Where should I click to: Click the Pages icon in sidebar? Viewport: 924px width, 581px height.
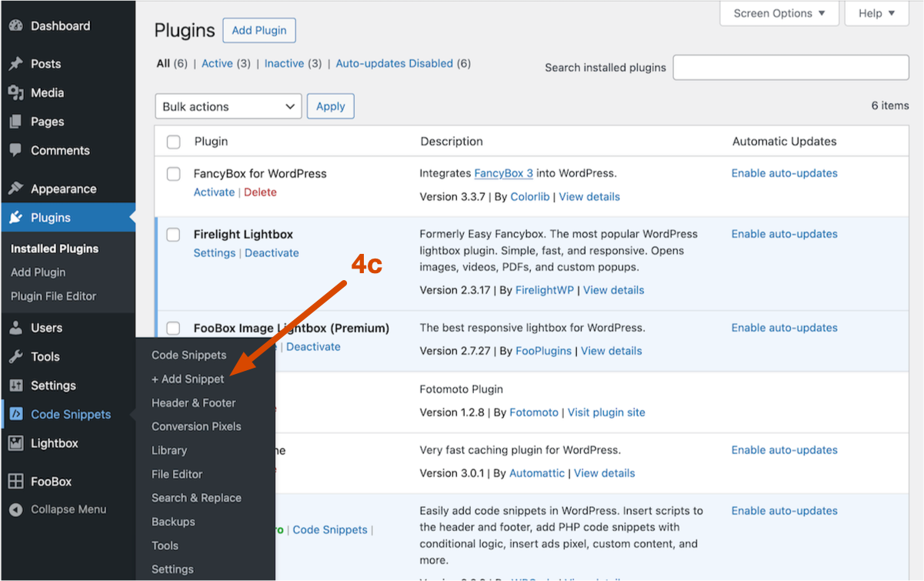pyautogui.click(x=15, y=122)
